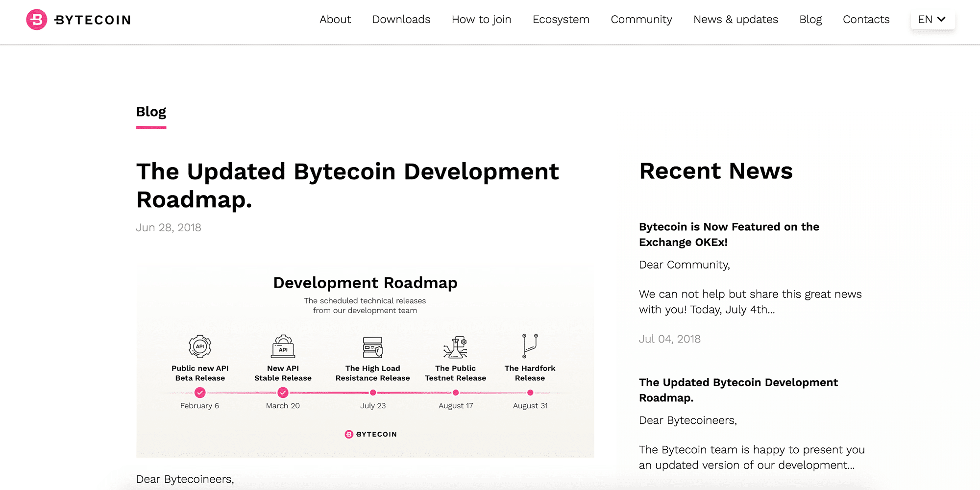
Task: Click the article title Updated Bytecoin Development Roadmap
Action: [347, 186]
